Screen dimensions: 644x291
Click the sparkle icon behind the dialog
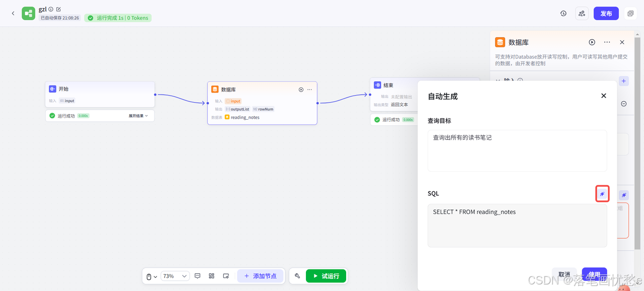[624, 195]
